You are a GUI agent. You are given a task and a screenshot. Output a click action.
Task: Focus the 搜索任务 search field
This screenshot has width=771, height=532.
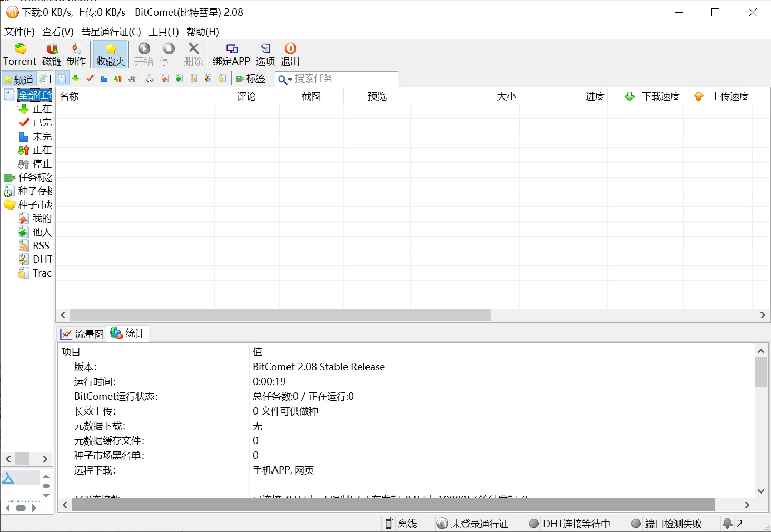[345, 78]
